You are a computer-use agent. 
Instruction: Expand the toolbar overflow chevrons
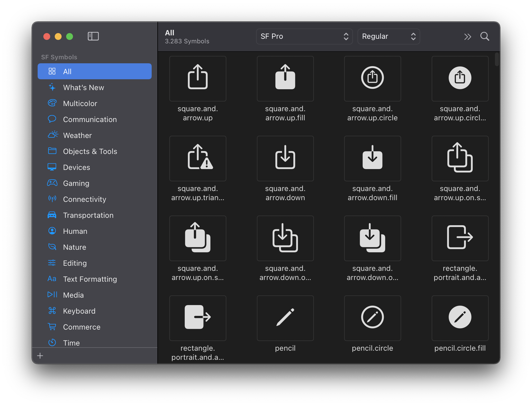click(x=467, y=36)
